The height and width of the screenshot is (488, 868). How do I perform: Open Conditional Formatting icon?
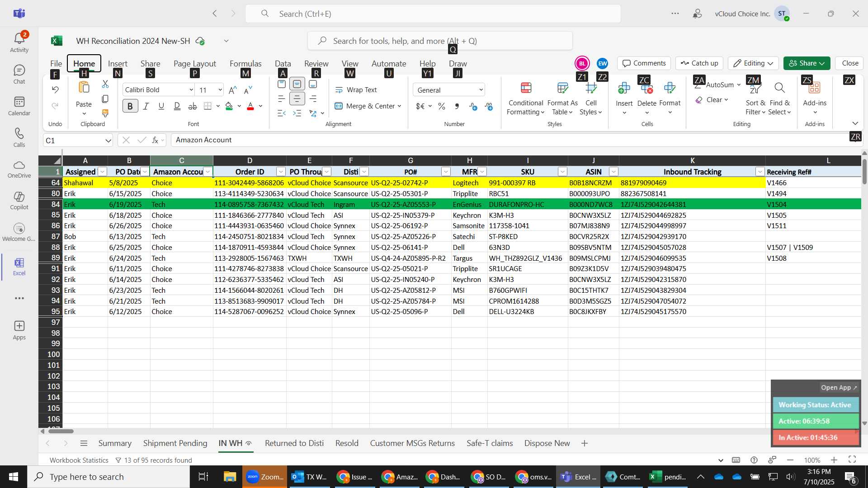pyautogui.click(x=526, y=88)
